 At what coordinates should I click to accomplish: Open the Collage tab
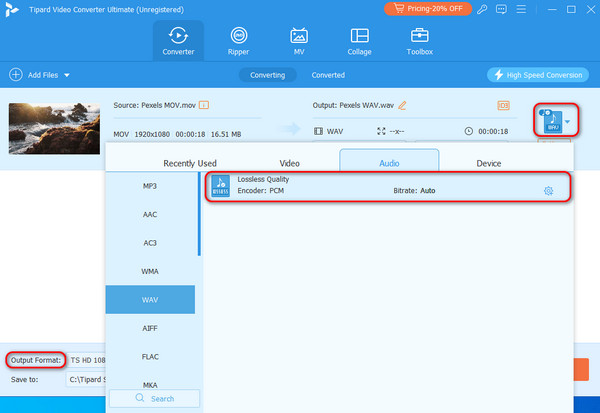[359, 41]
